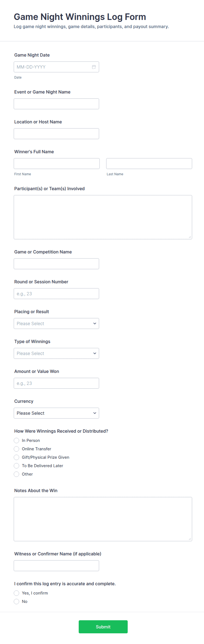204x644 pixels.
Task: Expand the Type of Winnings dropdown
Action: click(56, 353)
